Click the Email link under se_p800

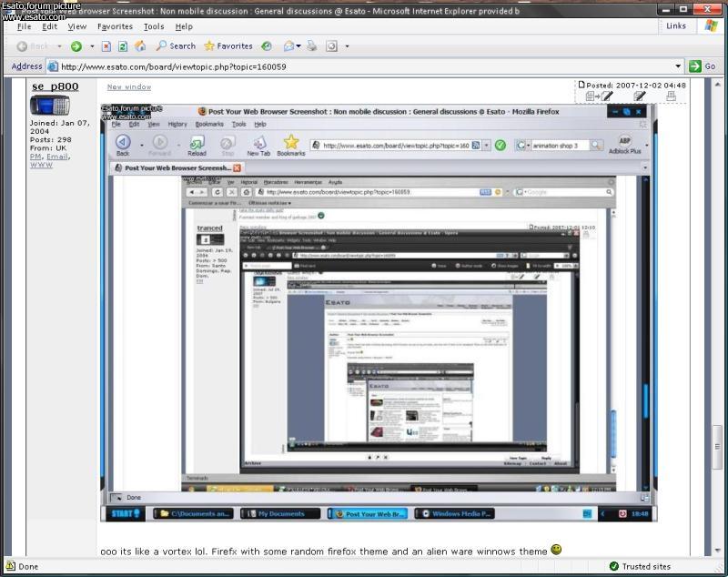point(57,157)
